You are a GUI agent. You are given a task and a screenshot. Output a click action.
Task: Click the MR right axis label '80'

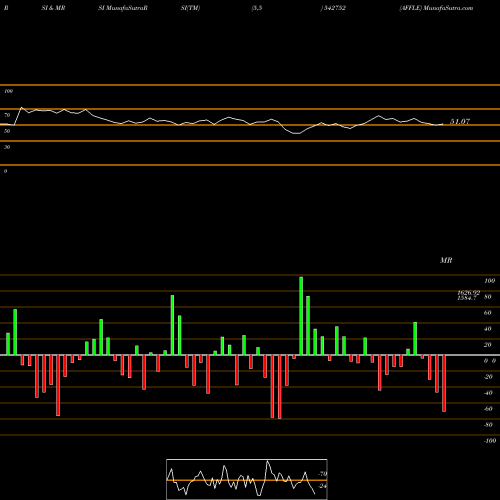(487, 297)
